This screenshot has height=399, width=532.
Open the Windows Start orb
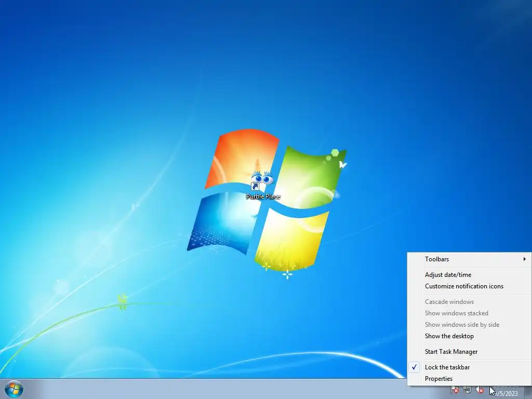(14, 389)
